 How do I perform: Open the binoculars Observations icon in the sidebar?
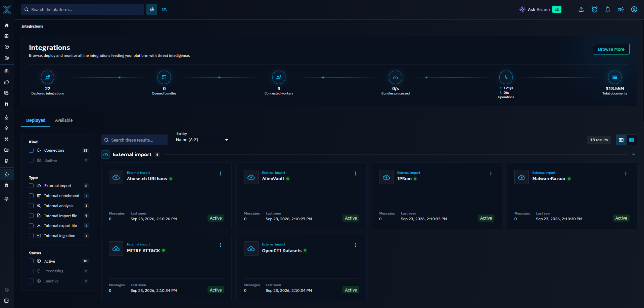(x=6, y=104)
